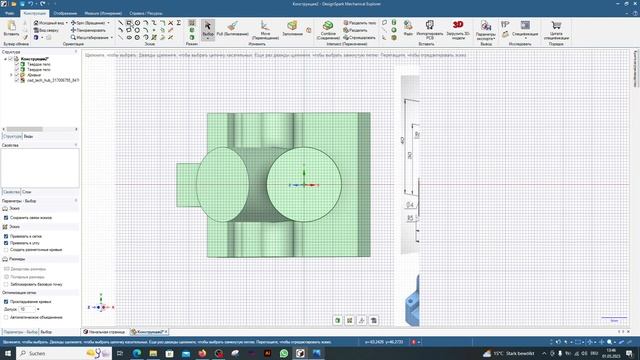The height and width of the screenshot is (360, 640).
Task: Choose the Заполнение (Fill) tool
Action: 292,29
